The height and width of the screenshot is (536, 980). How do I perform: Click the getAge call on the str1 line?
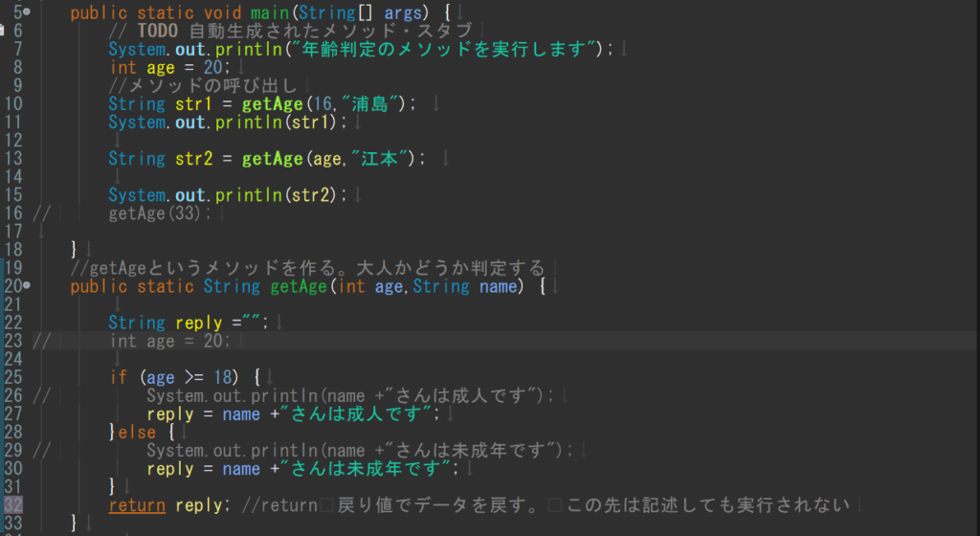[273, 103]
